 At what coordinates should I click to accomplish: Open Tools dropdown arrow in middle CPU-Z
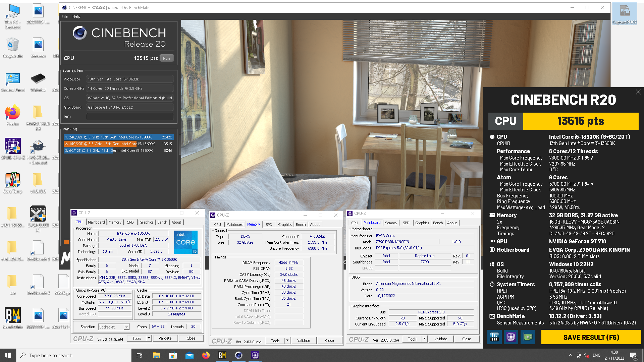point(287,341)
